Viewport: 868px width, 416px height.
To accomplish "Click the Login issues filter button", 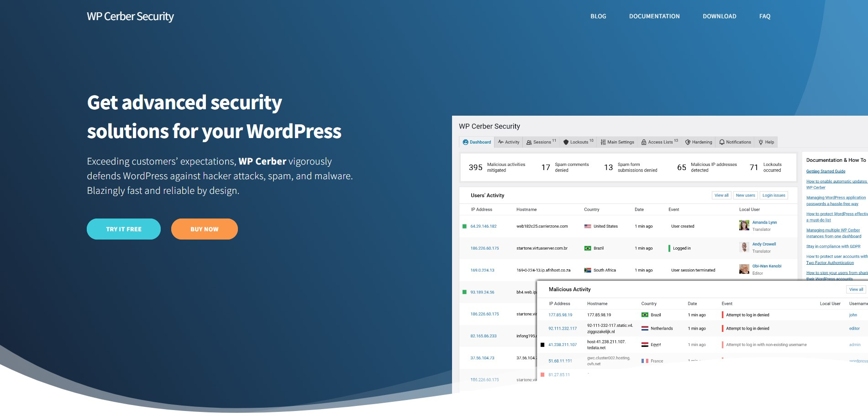I will click(774, 196).
